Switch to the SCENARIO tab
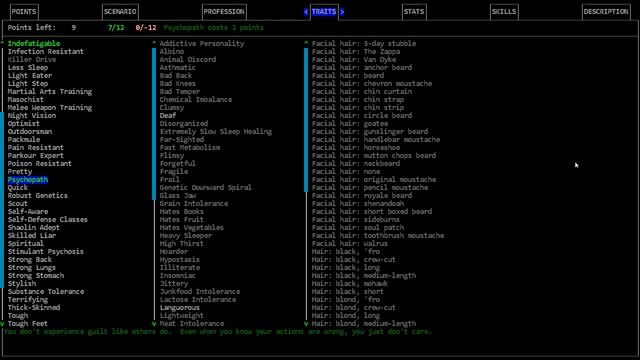This screenshot has height=360, width=640. click(120, 11)
